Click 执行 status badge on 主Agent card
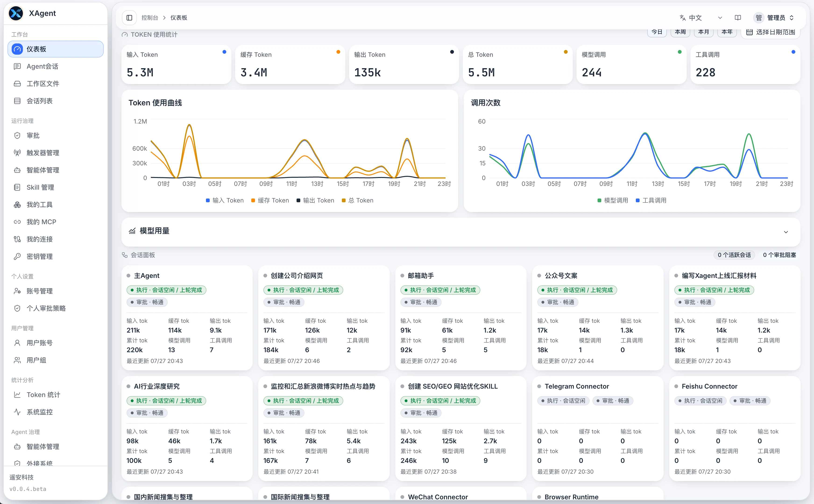Viewport: 814px width, 504px height. point(166,290)
